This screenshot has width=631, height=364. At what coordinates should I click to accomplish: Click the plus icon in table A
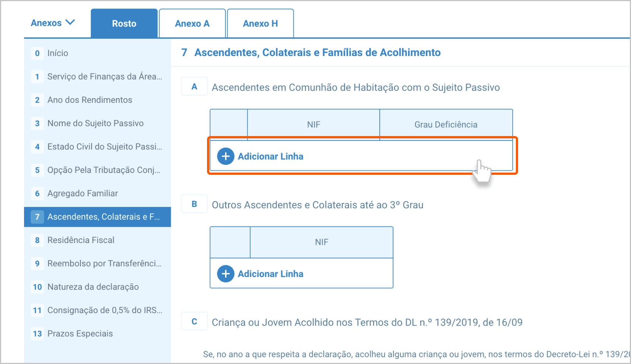pos(225,156)
